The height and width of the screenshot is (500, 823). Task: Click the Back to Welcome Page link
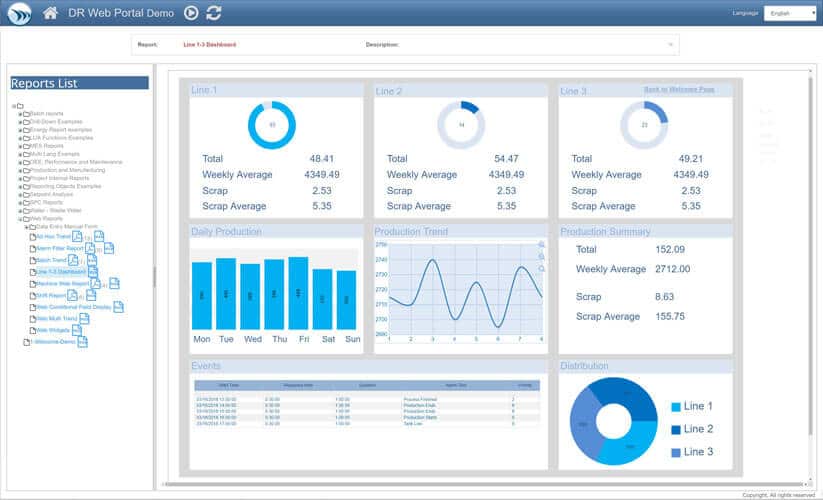[x=679, y=90]
